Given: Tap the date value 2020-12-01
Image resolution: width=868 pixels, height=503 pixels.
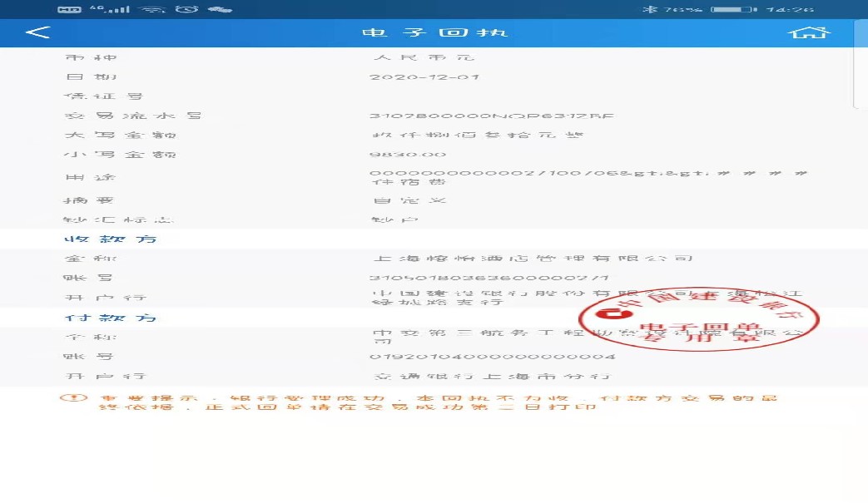Looking at the screenshot, I should [424, 77].
